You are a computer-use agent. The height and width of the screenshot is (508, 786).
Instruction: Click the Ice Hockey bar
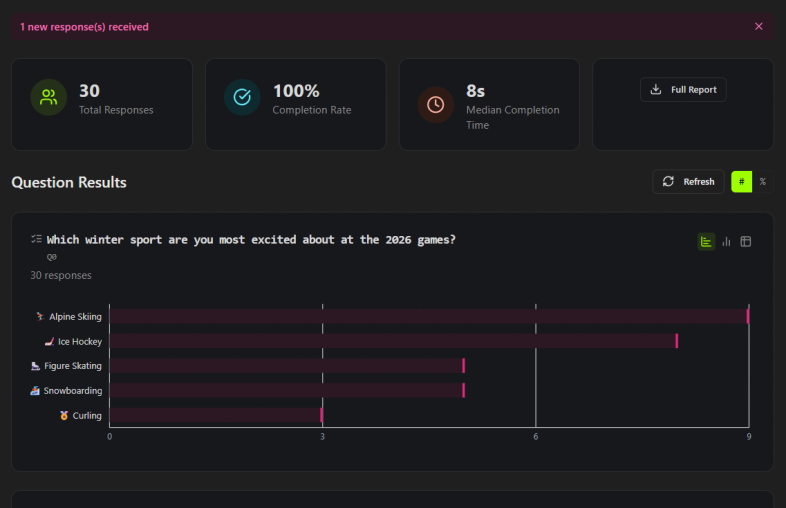click(394, 341)
